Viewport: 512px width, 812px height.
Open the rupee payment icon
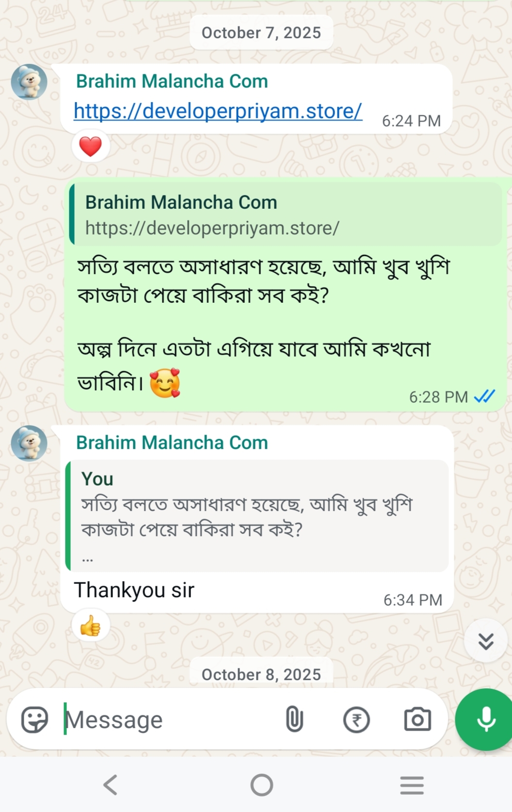[356, 719]
